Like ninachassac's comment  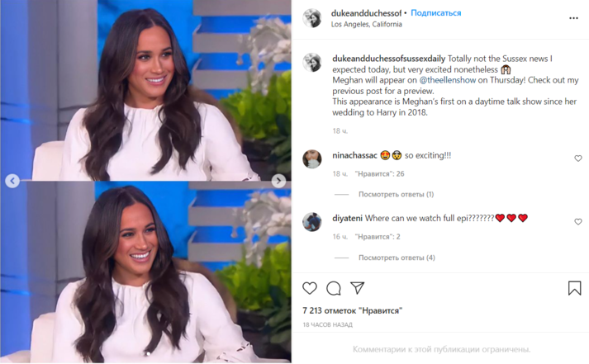click(578, 158)
